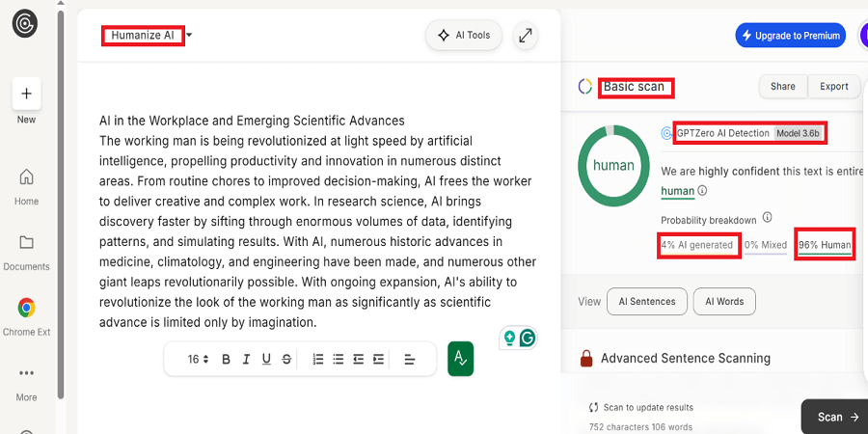Click the info icon next to human

[x=702, y=191]
